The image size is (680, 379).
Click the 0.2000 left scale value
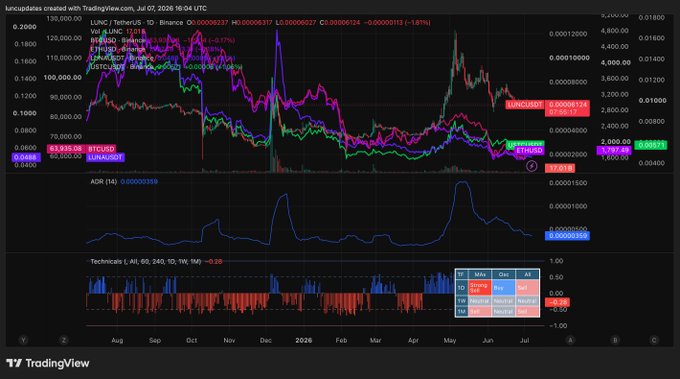coord(25,27)
